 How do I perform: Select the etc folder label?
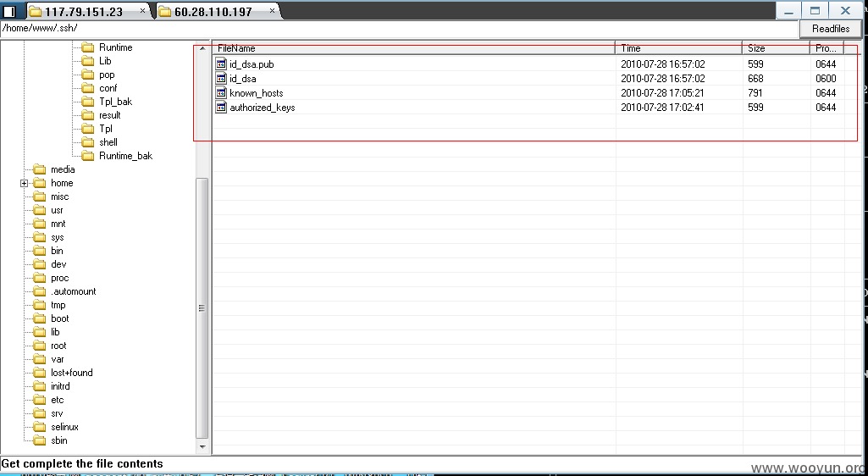pos(58,400)
